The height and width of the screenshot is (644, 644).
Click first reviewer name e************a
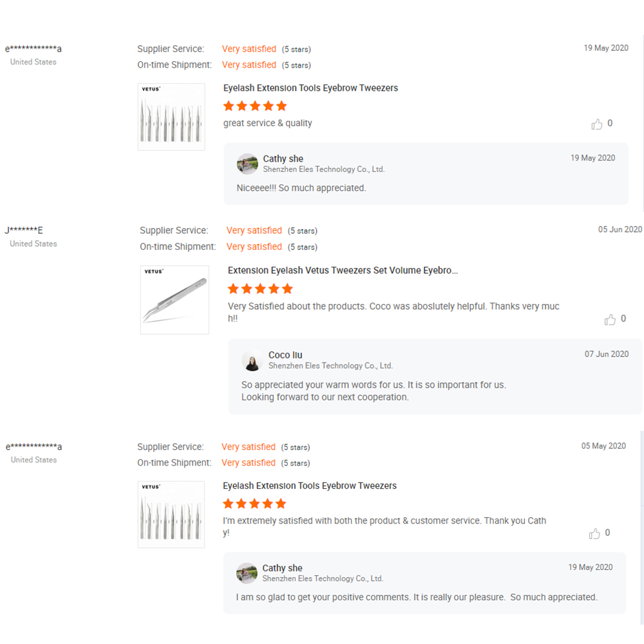pos(33,49)
